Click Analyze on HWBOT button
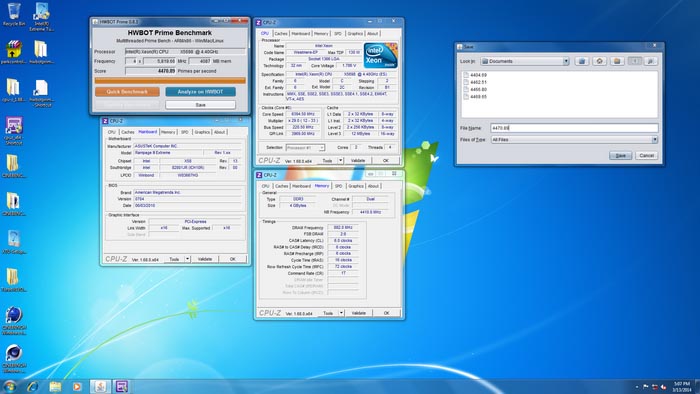700x394 pixels. point(200,91)
